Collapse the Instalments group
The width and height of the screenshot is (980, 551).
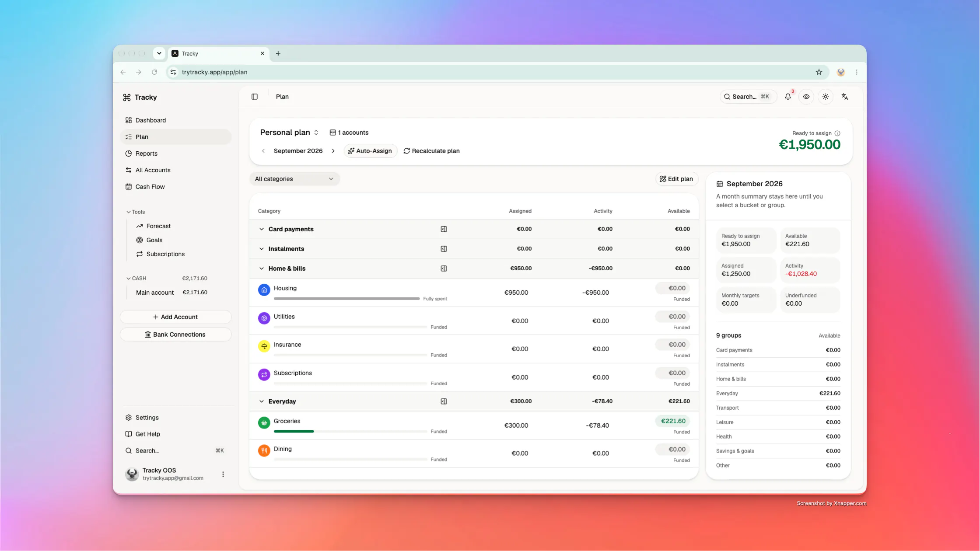click(x=262, y=249)
